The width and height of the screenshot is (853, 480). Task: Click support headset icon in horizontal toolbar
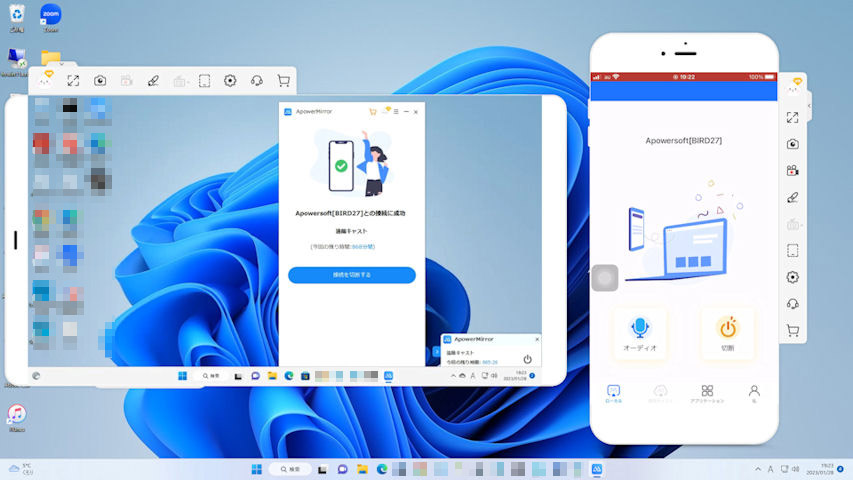click(257, 81)
